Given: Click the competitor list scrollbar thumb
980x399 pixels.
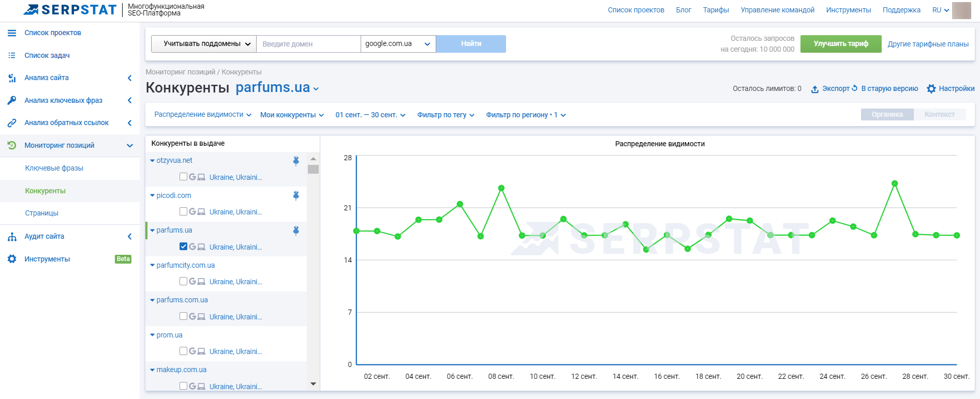Looking at the screenshot, I should click(x=313, y=169).
